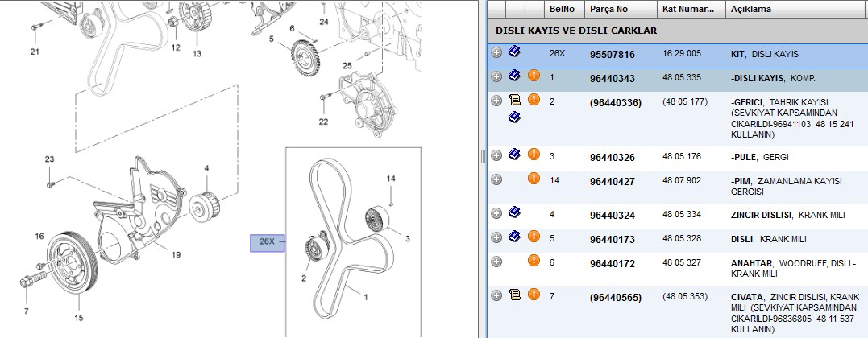
Task: Expand plus icon for BelNo 6 row
Action: [496, 262]
